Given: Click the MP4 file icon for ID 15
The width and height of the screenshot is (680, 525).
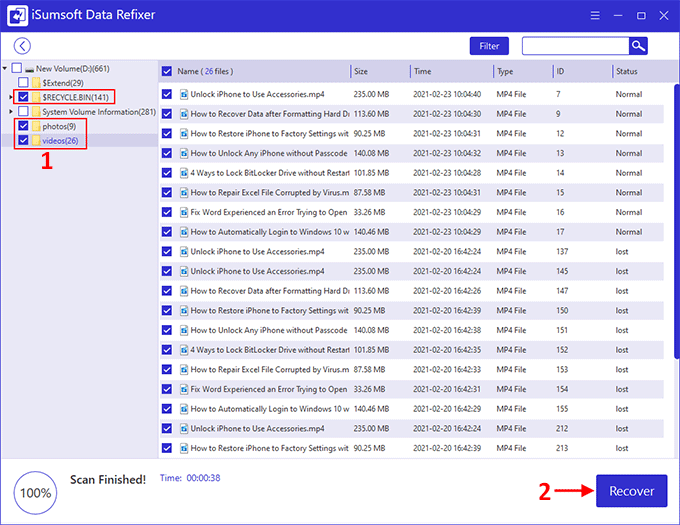Looking at the screenshot, I should [x=184, y=192].
